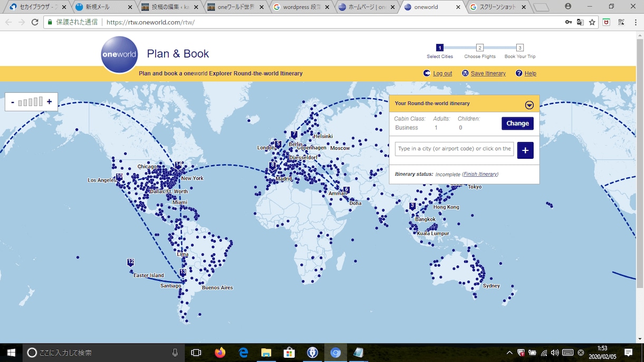The image size is (644, 362).
Task: Select map marker 13 near Santiago
Action: pos(183,273)
